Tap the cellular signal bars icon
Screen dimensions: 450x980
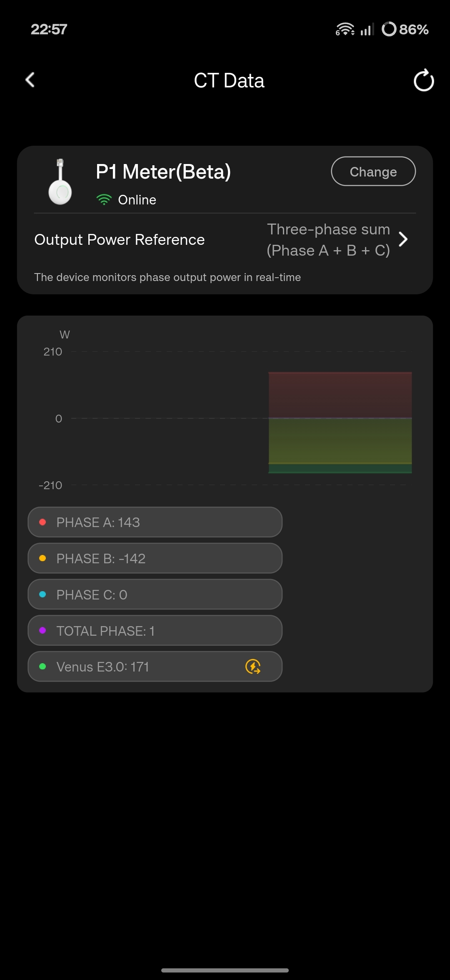click(x=367, y=30)
